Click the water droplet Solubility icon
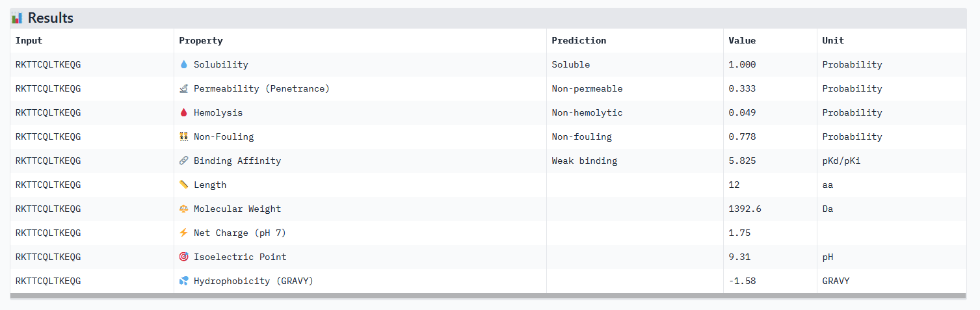This screenshot has height=310, width=980. pos(184,65)
